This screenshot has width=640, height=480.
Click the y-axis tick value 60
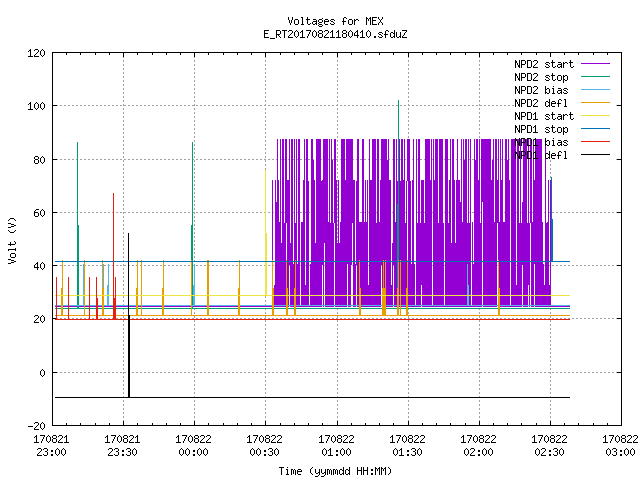(39, 213)
